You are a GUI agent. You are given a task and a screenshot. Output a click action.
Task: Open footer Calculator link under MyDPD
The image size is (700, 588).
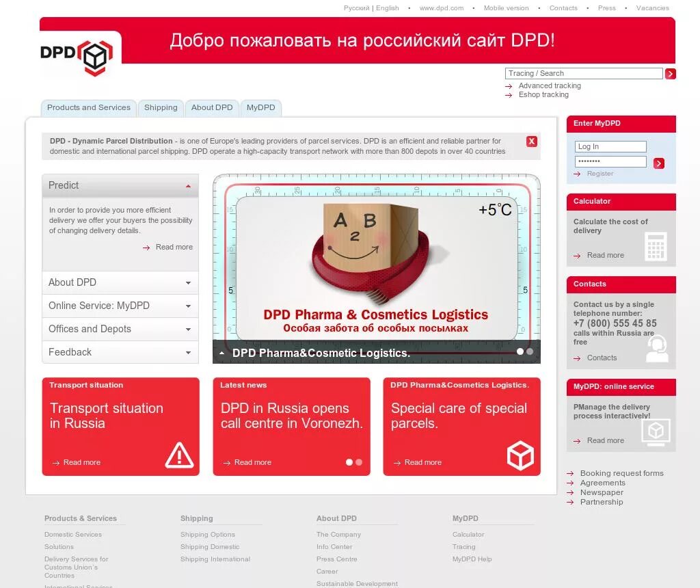pyautogui.click(x=468, y=535)
